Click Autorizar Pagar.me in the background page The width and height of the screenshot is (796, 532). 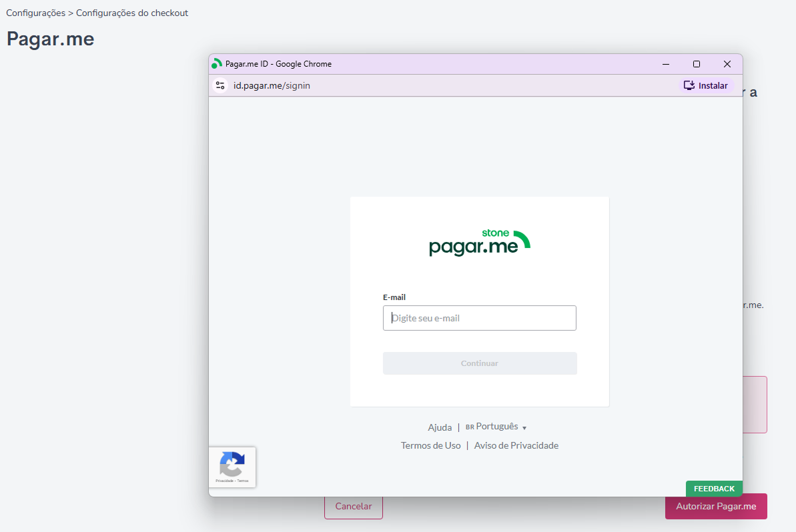pos(716,506)
